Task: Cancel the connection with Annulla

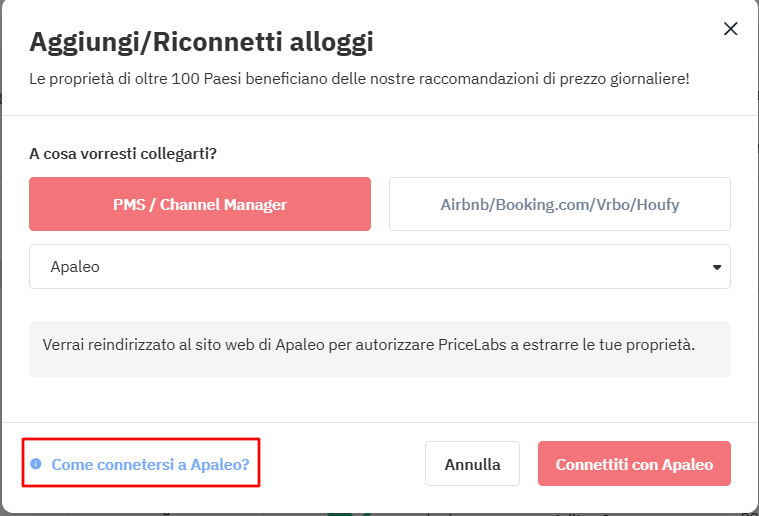Action: (x=472, y=464)
